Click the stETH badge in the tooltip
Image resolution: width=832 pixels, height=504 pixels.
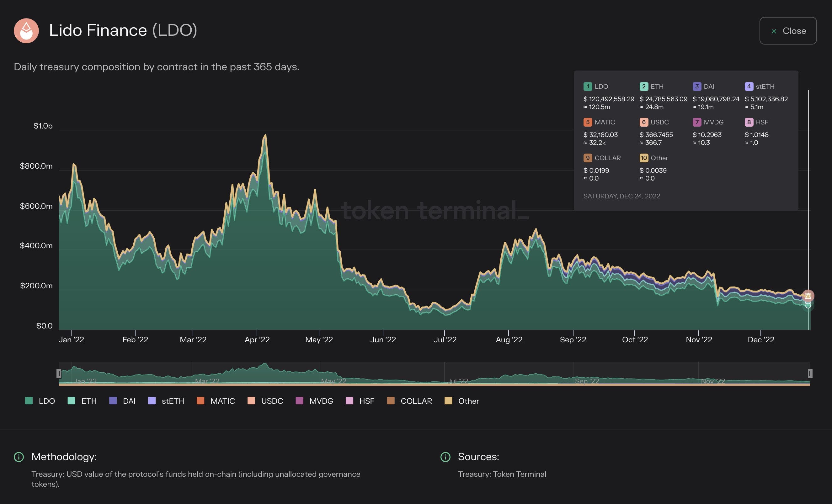(749, 87)
